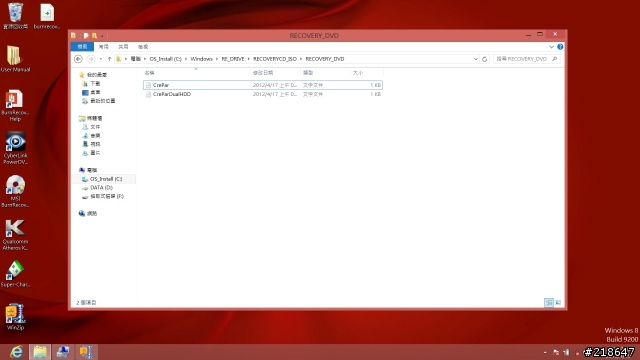The width and height of the screenshot is (640, 360).
Task: Launch Qualcomm Atheros Killer shortcut
Action: pos(15,235)
